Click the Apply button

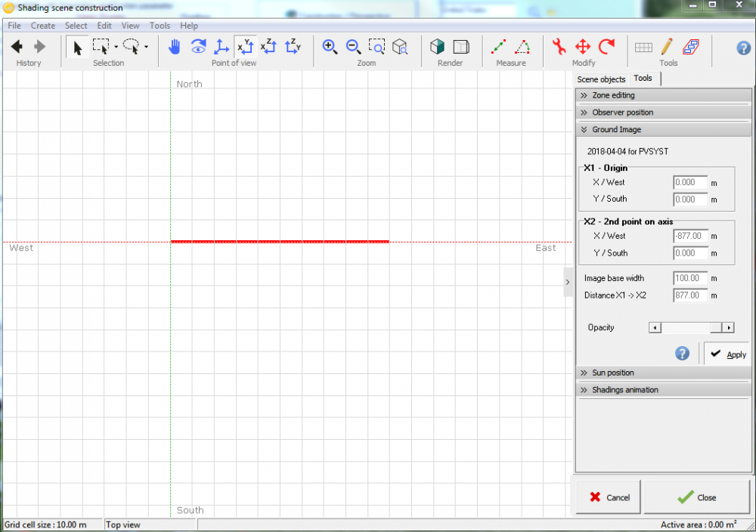727,354
